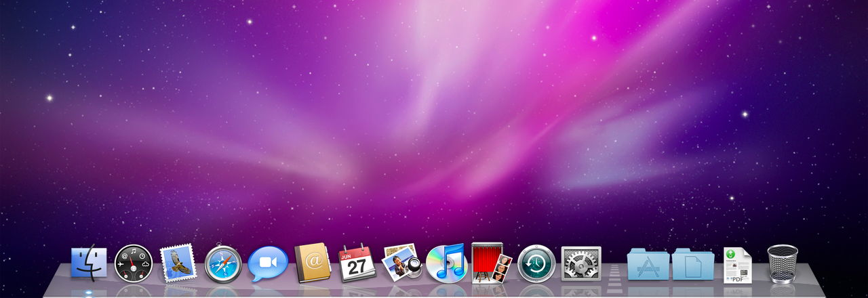The width and height of the screenshot is (868, 298).
Task: Open System Preferences gear icon
Action: click(x=581, y=263)
